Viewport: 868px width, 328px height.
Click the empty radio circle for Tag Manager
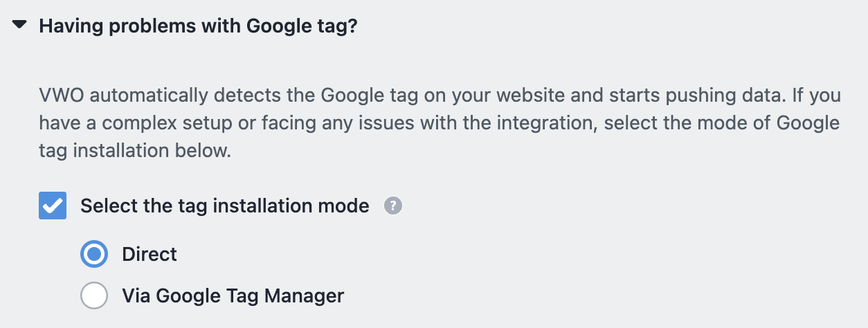(94, 295)
